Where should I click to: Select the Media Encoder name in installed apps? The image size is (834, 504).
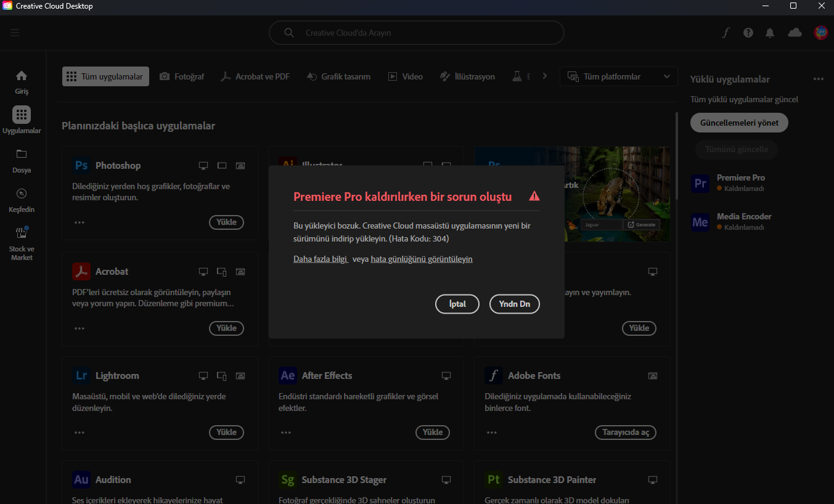[x=744, y=216]
